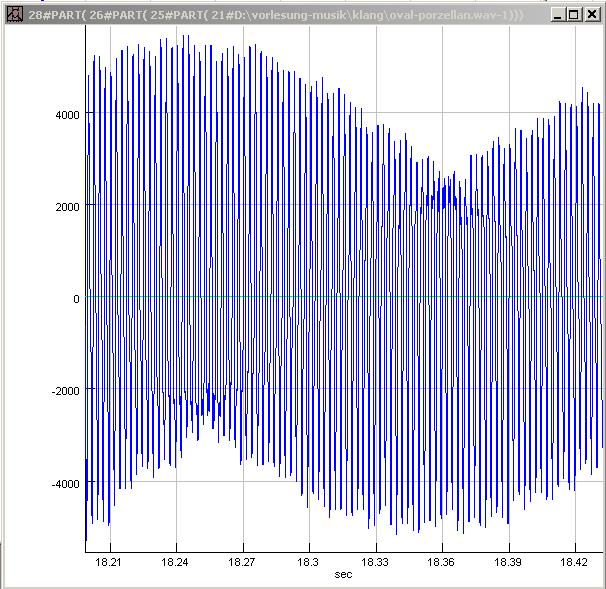
Task: Click the 18.39 time axis label
Action: (x=508, y=562)
